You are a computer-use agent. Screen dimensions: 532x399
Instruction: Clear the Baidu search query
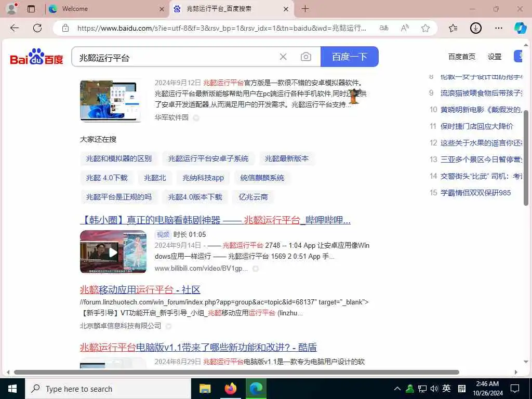tap(283, 57)
